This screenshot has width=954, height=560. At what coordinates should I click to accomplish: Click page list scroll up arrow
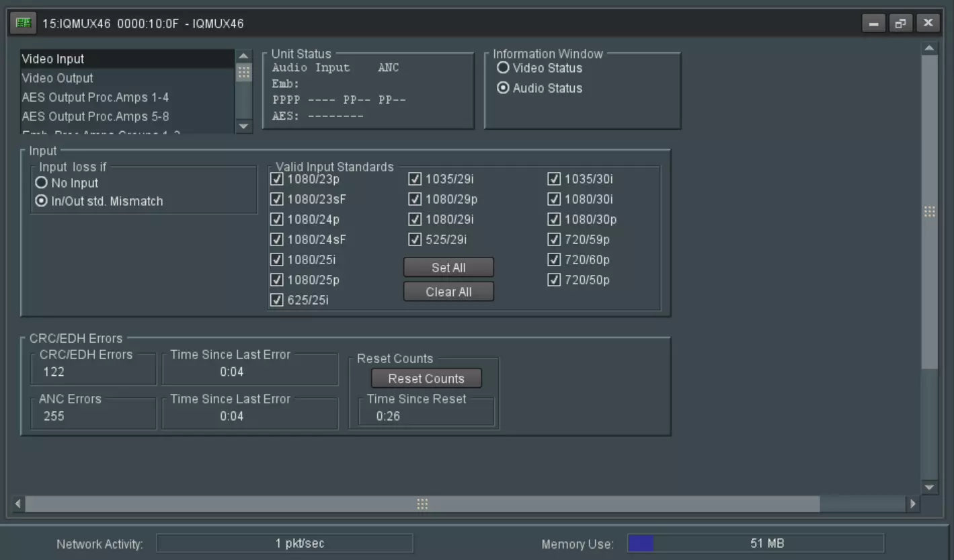pos(243,56)
